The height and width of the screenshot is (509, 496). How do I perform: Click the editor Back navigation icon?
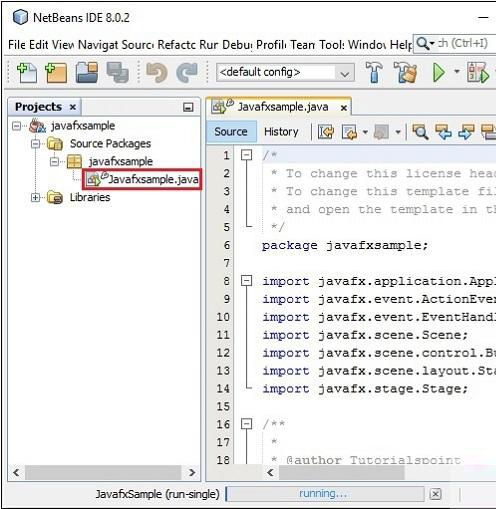pyautogui.click(x=349, y=132)
